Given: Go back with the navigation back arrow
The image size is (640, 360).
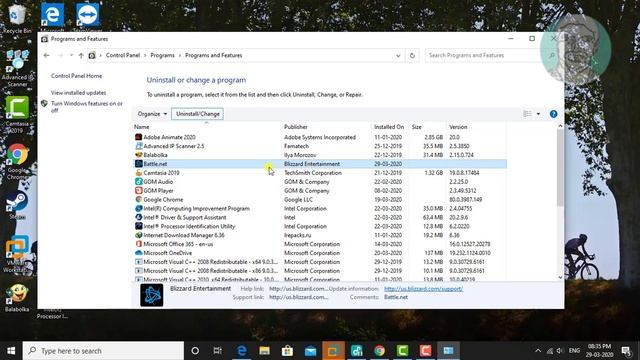Looking at the screenshot, I should click(x=47, y=55).
